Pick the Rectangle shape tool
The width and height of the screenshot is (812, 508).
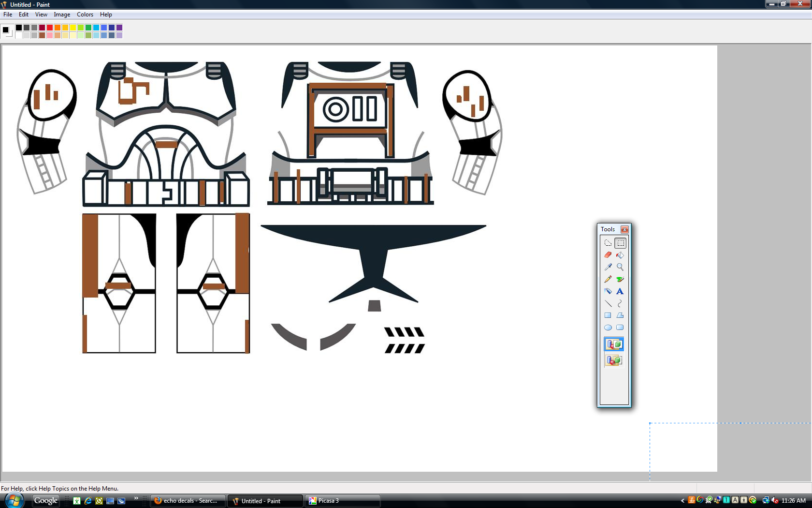pyautogui.click(x=608, y=315)
